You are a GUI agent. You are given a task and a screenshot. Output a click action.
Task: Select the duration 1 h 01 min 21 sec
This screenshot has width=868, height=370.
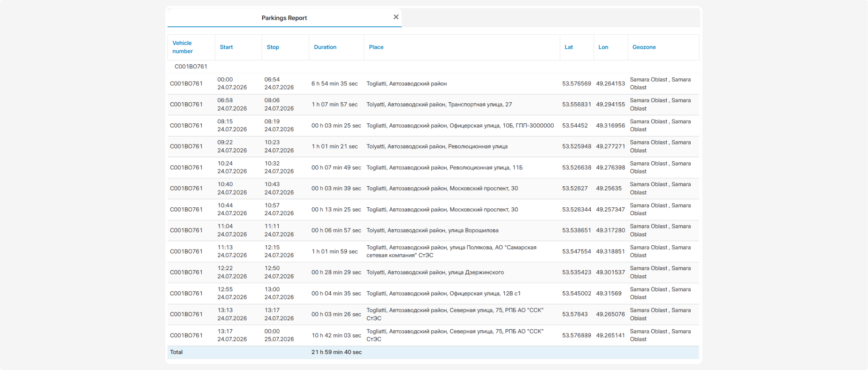tap(335, 146)
